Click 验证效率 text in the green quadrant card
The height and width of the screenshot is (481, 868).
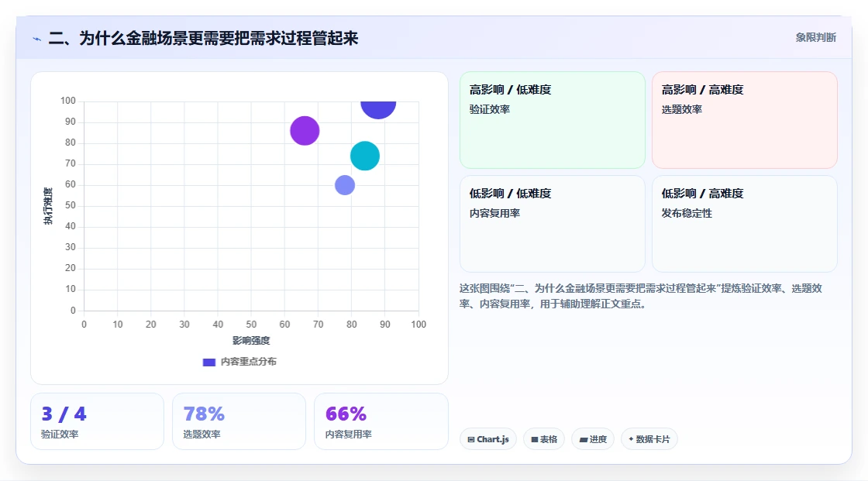[489, 109]
